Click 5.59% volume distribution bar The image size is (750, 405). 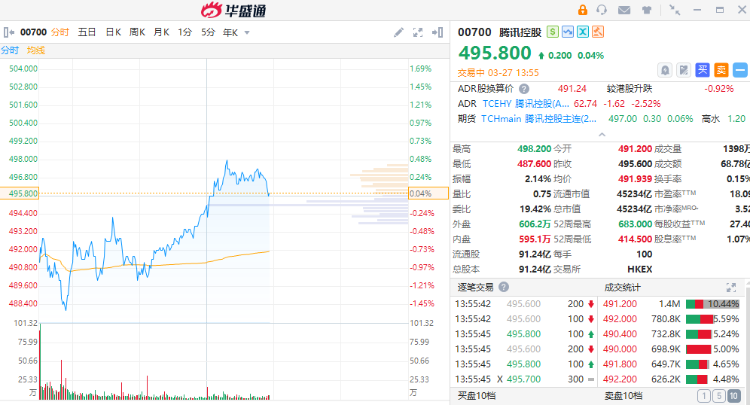[699, 319]
